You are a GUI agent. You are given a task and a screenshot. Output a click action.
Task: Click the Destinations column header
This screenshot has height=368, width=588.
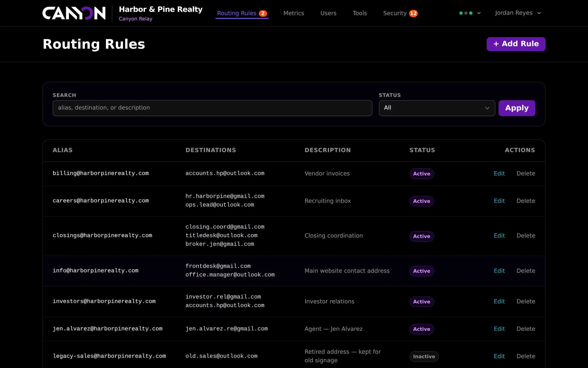click(211, 150)
